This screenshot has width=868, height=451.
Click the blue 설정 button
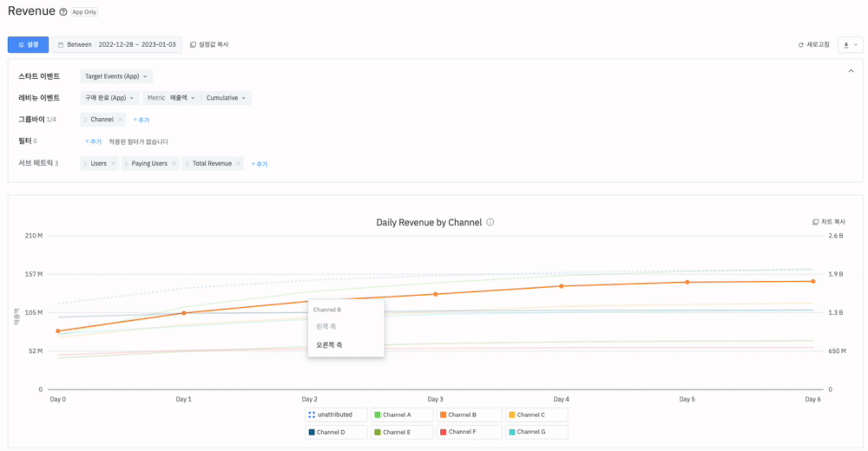tap(28, 44)
